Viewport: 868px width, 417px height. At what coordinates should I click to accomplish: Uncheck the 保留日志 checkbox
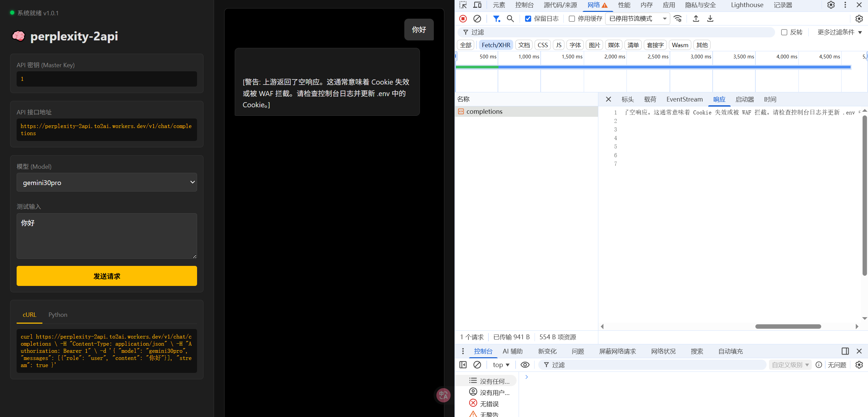528,19
